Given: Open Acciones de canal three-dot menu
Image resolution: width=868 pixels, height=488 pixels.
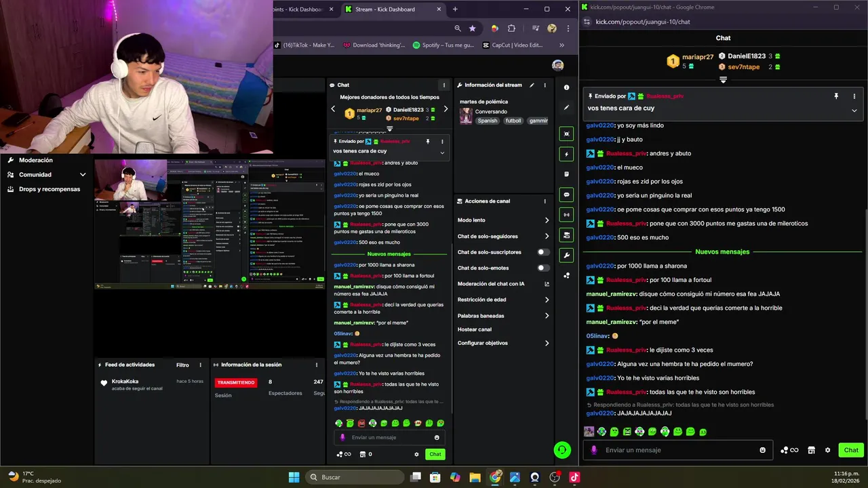Looking at the screenshot, I should pos(545,201).
